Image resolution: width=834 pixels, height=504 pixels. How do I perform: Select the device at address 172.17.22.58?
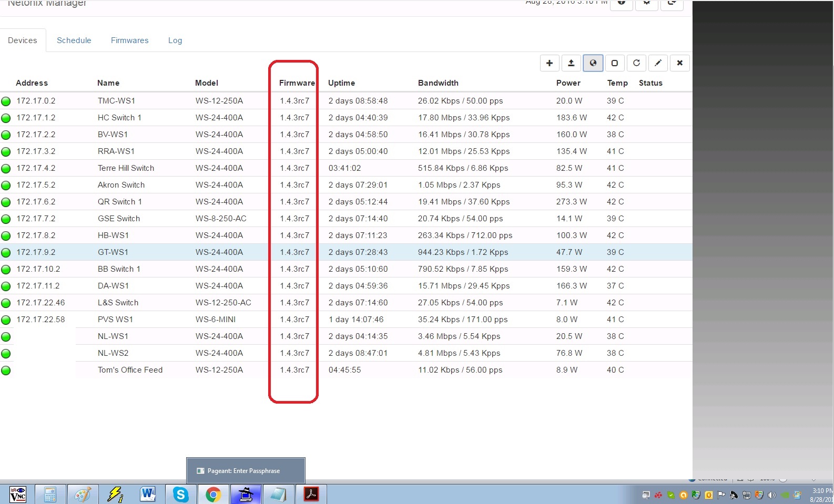(40, 320)
